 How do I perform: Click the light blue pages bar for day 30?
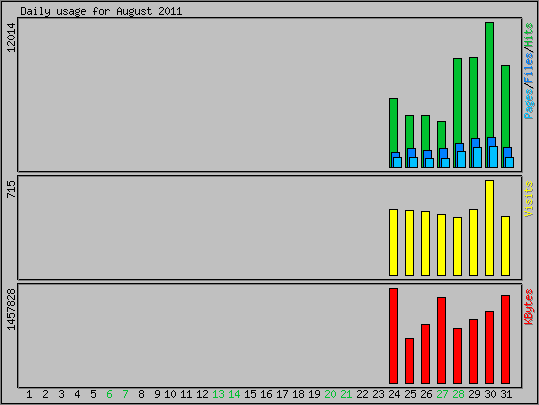(x=494, y=157)
